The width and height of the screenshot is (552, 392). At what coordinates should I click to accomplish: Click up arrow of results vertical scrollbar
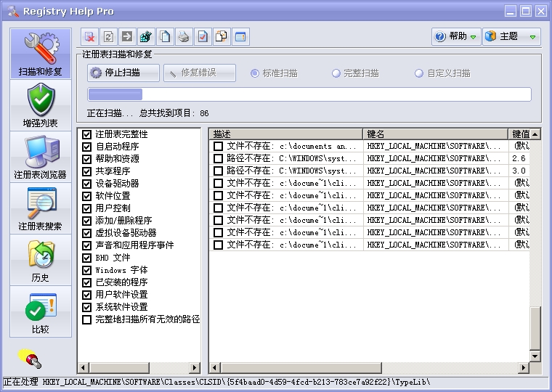[535, 134]
